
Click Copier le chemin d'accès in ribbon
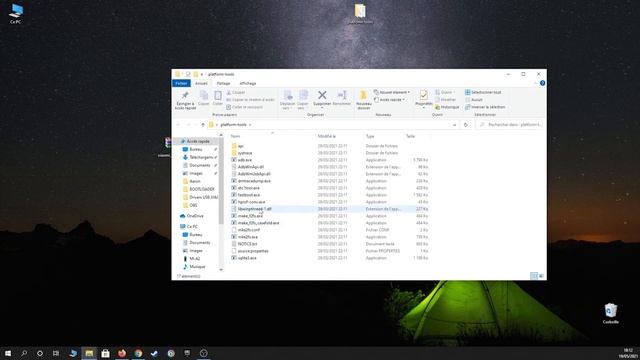250,100
